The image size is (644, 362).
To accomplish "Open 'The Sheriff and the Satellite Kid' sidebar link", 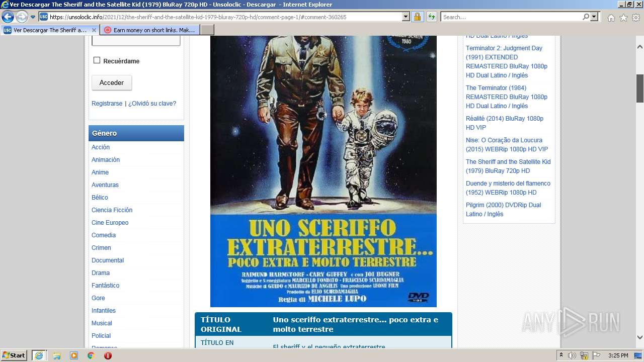I will (x=508, y=166).
